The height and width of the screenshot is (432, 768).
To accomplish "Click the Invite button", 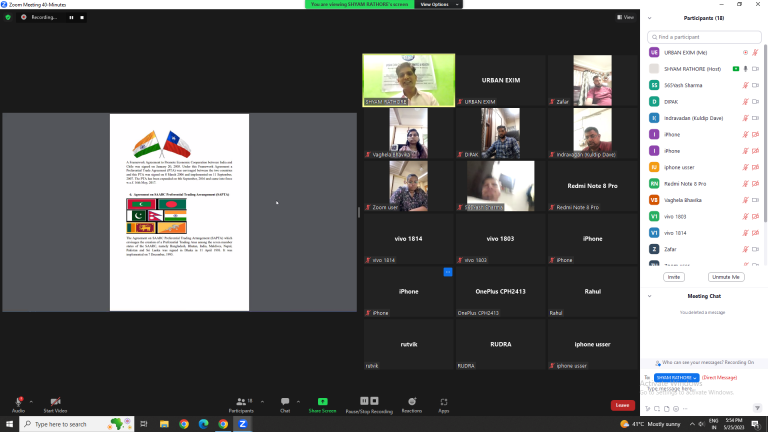I will [674, 277].
